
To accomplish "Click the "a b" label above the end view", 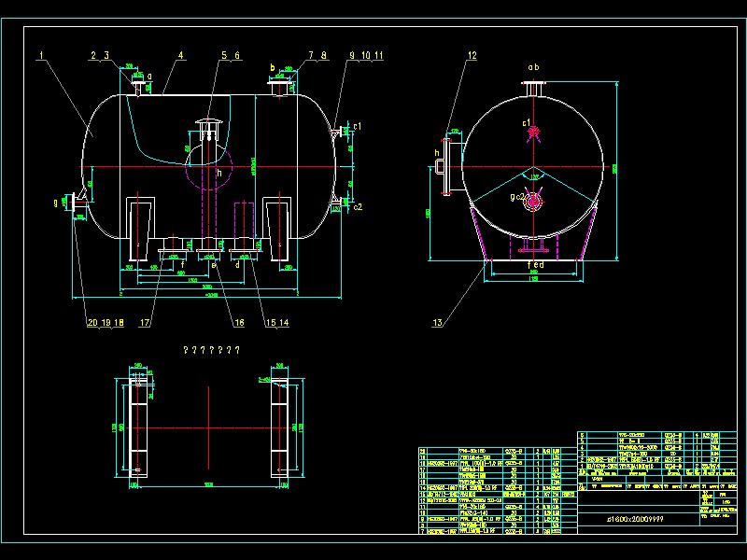I will tap(533, 68).
